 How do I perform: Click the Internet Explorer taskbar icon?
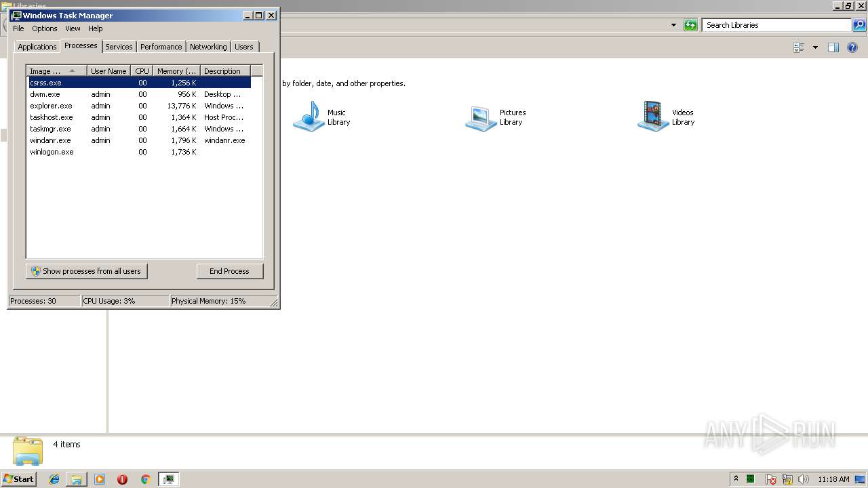click(x=54, y=479)
